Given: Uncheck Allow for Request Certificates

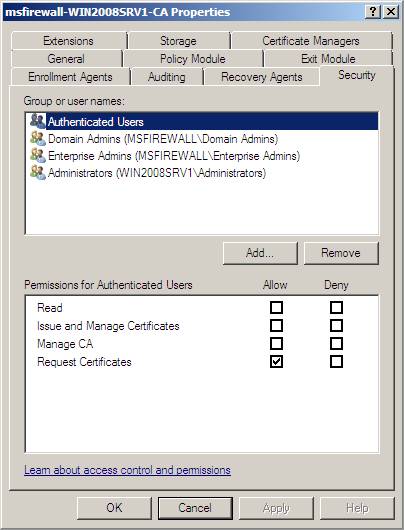Looking at the screenshot, I should 277,361.
